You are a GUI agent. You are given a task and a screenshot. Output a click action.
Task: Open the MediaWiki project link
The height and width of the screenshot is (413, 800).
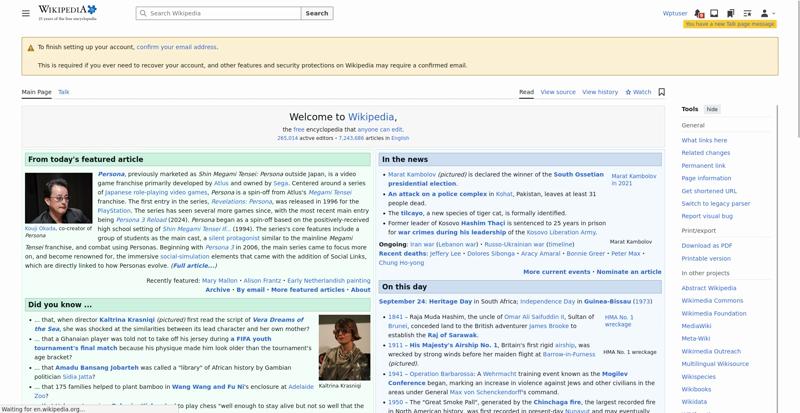point(696,326)
